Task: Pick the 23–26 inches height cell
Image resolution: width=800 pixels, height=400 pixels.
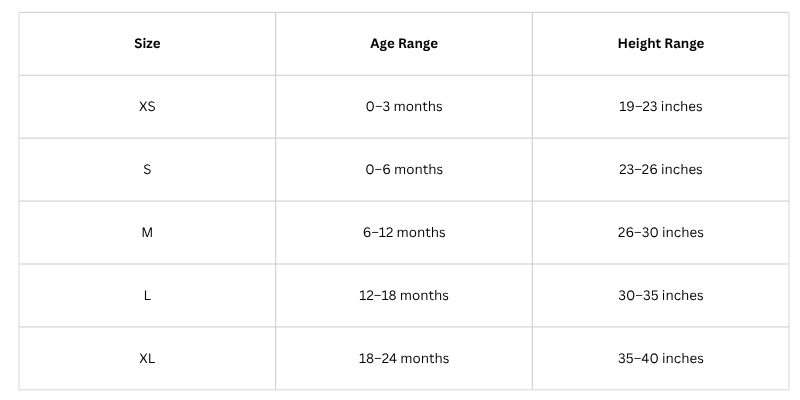Action: click(x=660, y=170)
